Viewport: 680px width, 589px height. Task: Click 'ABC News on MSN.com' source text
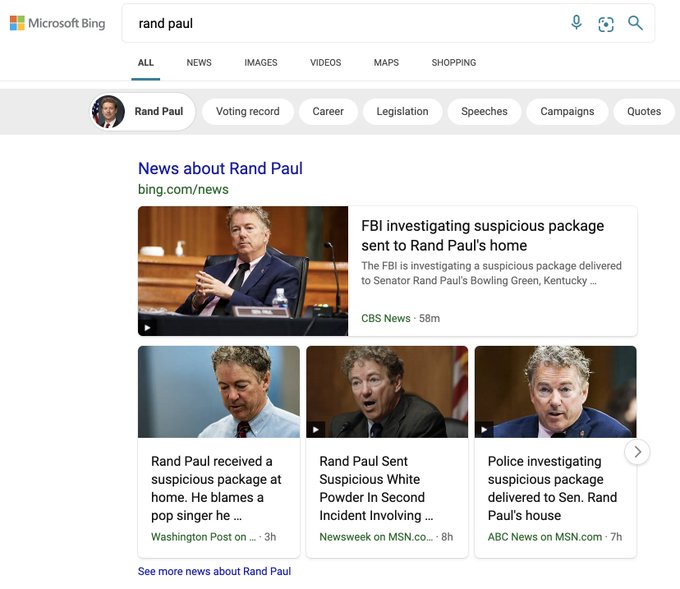tap(545, 537)
